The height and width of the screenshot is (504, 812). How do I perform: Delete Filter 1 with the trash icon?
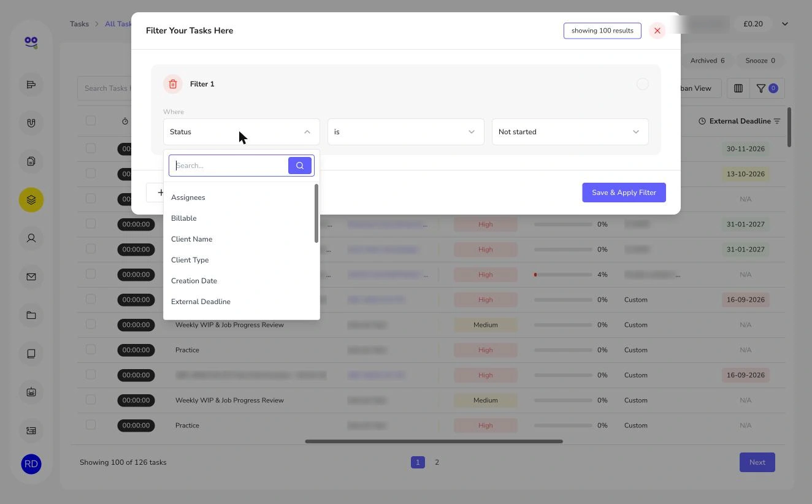(x=173, y=84)
